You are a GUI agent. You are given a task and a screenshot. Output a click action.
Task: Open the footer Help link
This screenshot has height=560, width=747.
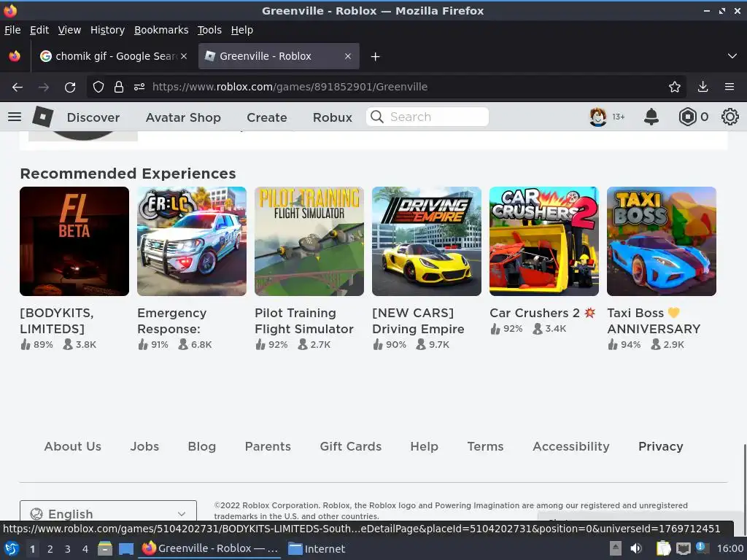click(424, 446)
